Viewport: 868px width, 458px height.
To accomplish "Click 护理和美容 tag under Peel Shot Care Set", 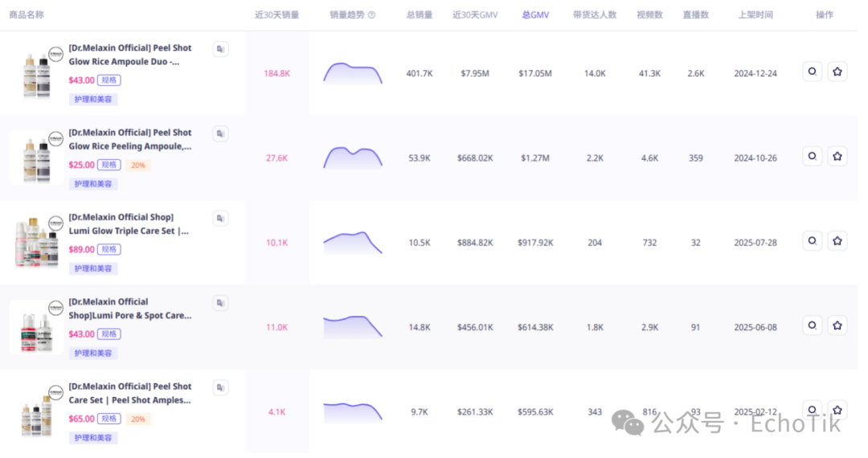I will coord(93,438).
